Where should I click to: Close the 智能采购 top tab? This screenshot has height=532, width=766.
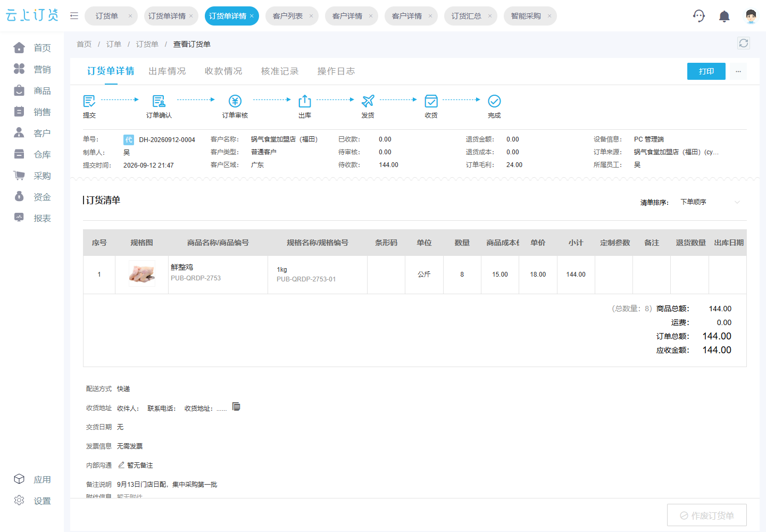(x=549, y=16)
